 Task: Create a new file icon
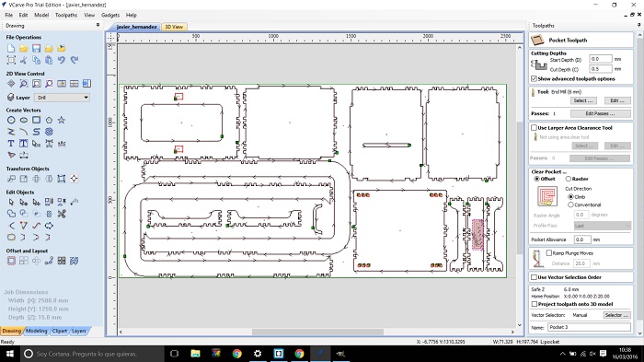point(11,49)
